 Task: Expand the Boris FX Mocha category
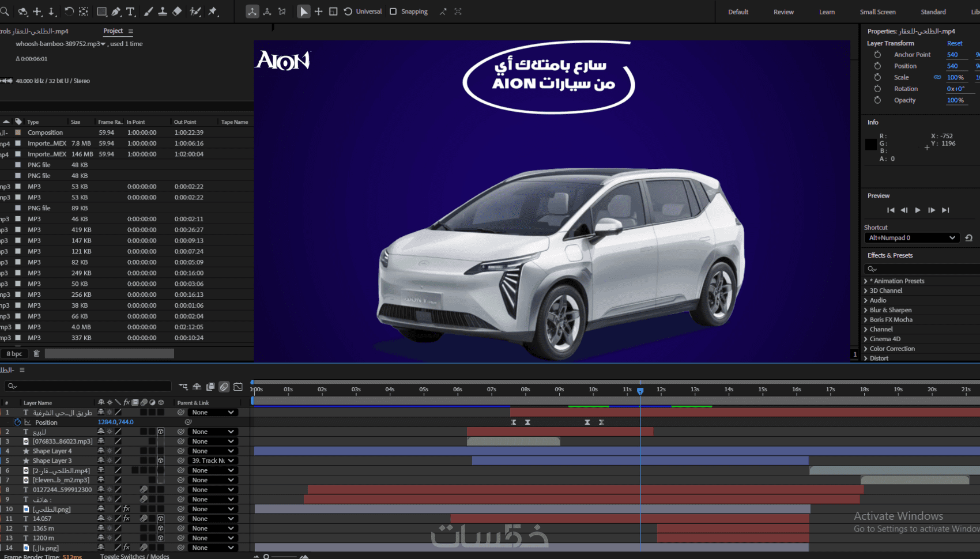point(866,320)
